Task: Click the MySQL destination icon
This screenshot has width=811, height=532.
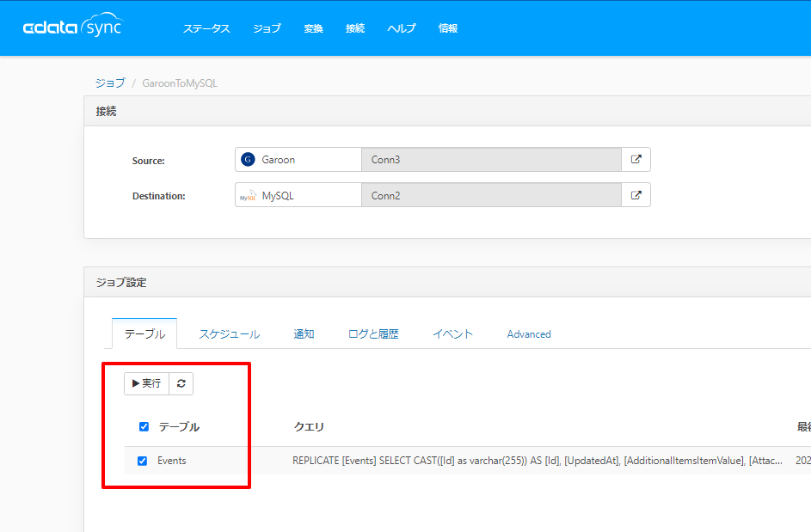Action: coord(248,196)
